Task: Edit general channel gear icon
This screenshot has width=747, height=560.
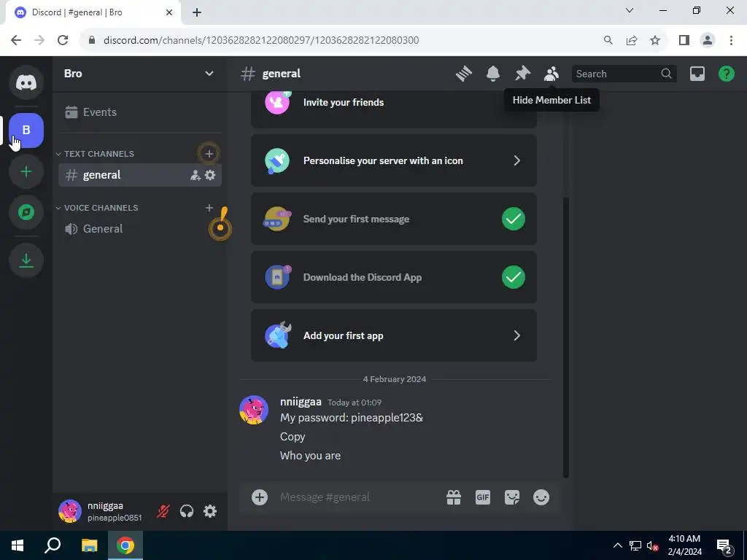Action: (x=210, y=175)
